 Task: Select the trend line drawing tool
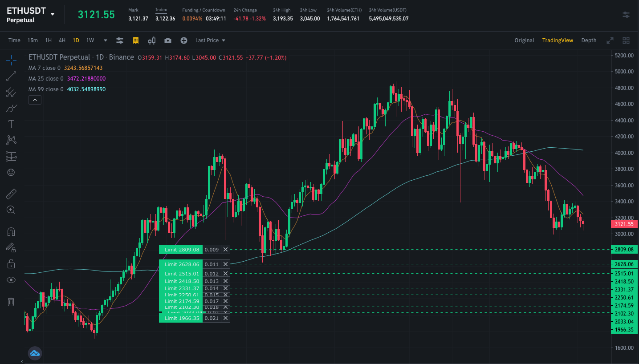point(11,76)
